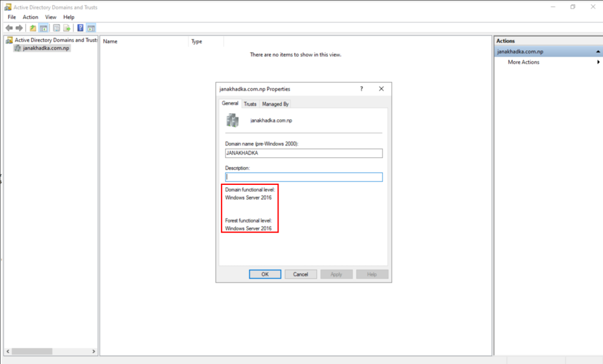Open the File menu
603x364 pixels.
coord(12,17)
